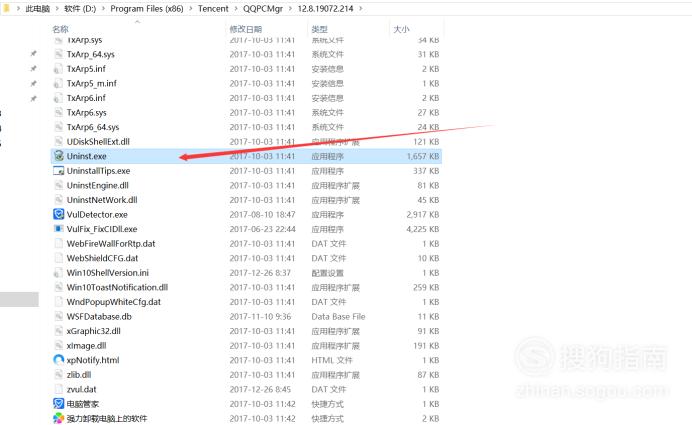The image size is (692, 425).
Task: Click the 强力卸载电脑上的软件 shortcut icon
Action: (x=58, y=418)
